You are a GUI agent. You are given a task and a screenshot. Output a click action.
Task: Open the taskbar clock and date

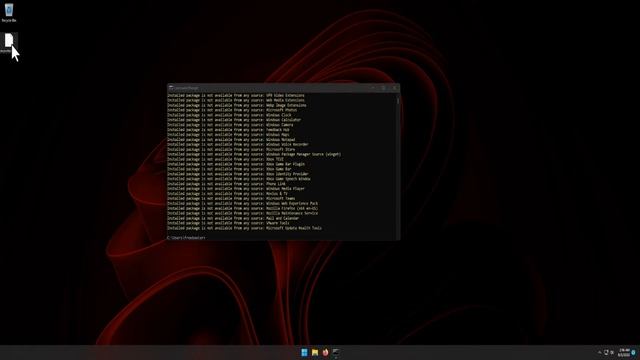[x=624, y=352]
